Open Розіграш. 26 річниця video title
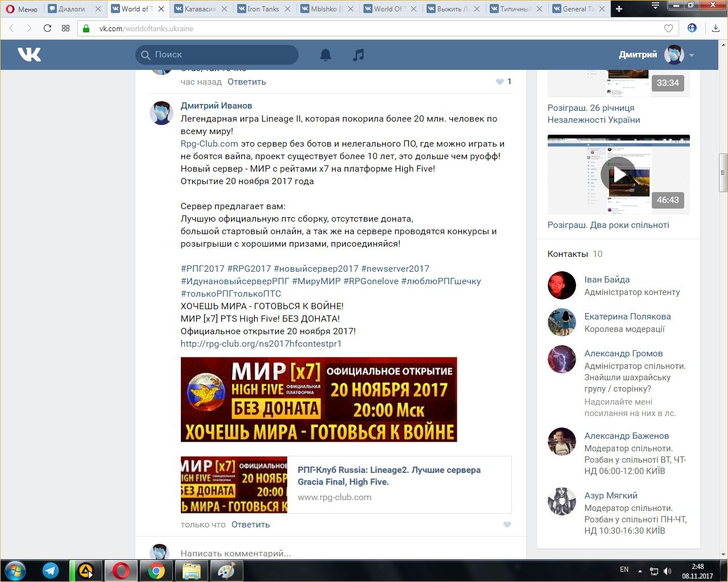 click(594, 114)
